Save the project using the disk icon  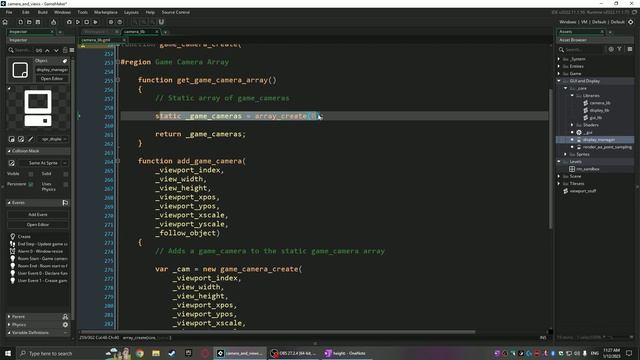pos(38,22)
